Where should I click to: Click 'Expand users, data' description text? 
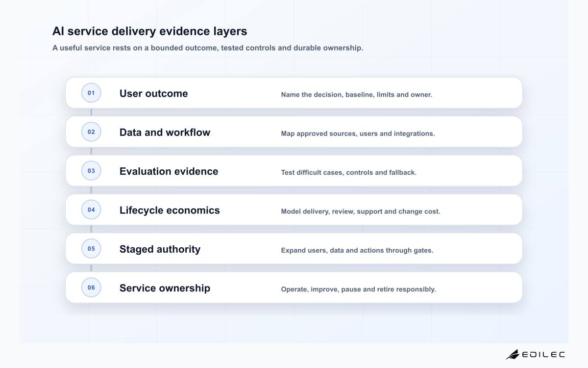tap(357, 250)
